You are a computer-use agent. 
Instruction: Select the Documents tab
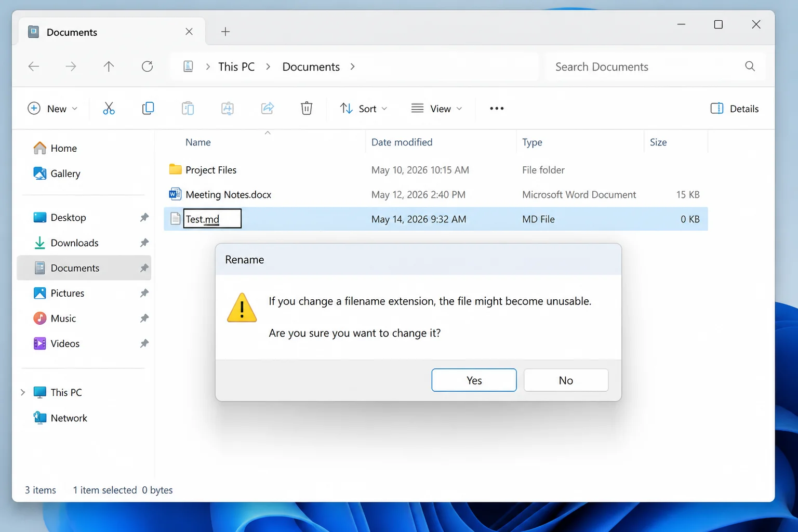tap(112, 32)
